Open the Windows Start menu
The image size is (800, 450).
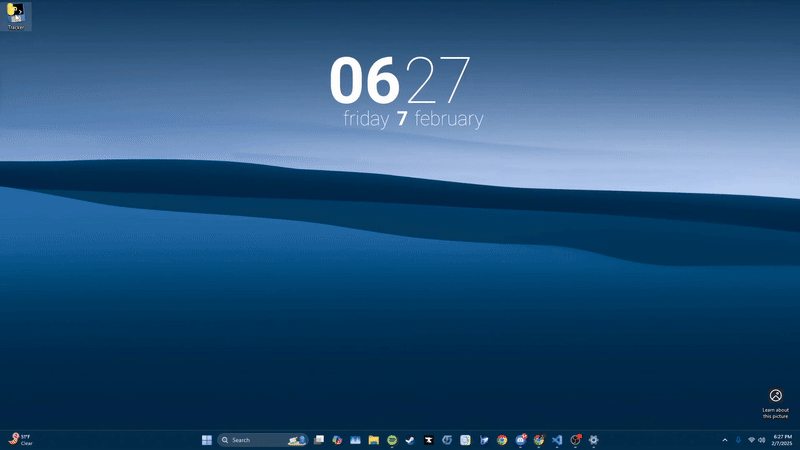(x=207, y=440)
